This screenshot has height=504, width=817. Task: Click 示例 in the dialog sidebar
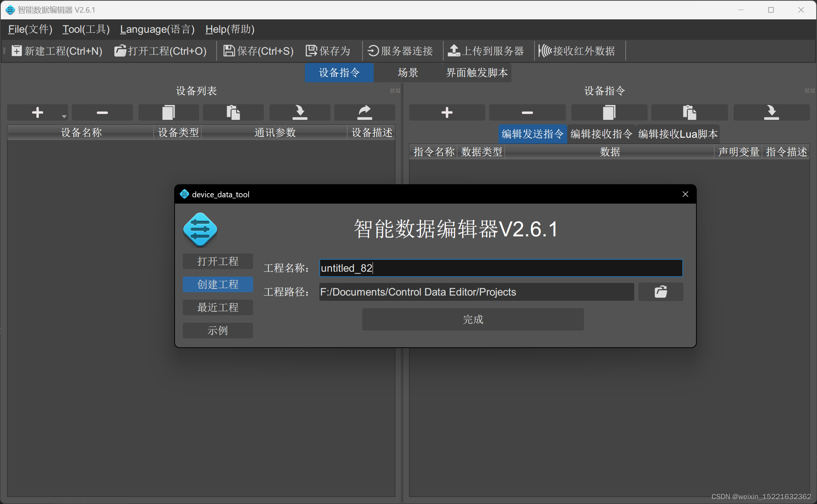click(x=218, y=331)
